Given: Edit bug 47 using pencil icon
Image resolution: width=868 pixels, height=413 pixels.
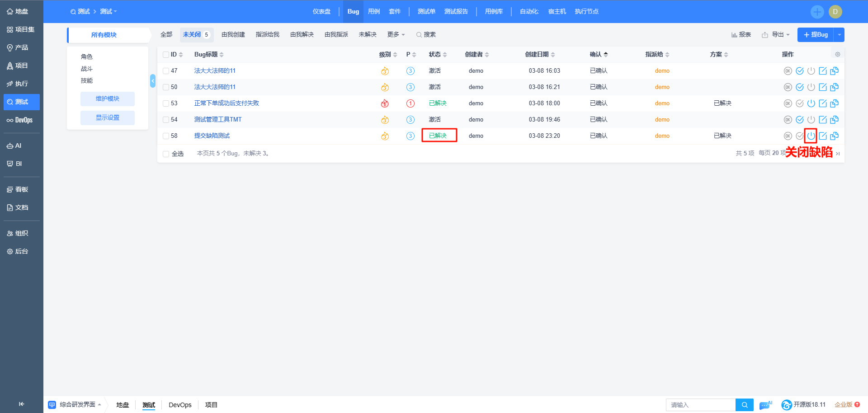Looking at the screenshot, I should pos(823,71).
